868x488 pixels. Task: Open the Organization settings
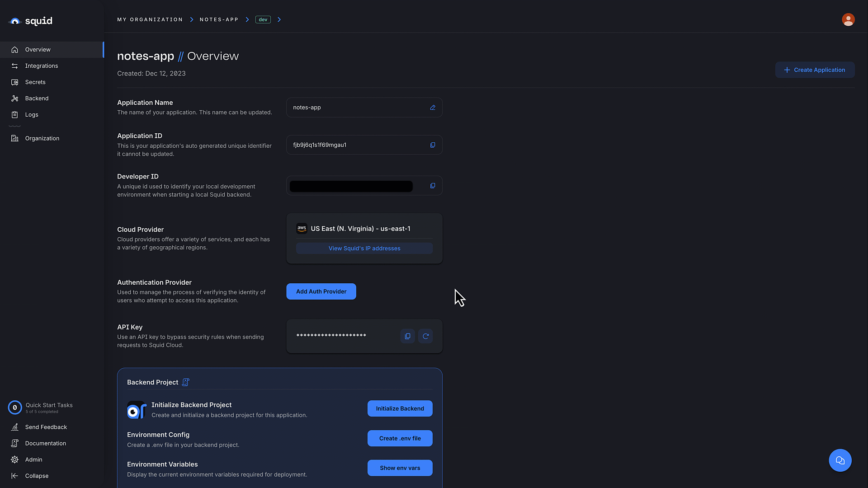coord(42,138)
